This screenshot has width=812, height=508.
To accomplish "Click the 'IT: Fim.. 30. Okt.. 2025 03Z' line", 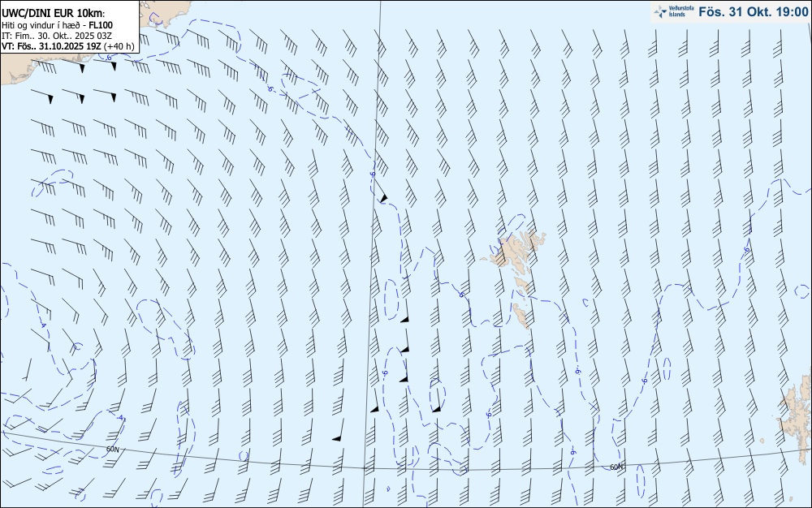I will 57,36.
